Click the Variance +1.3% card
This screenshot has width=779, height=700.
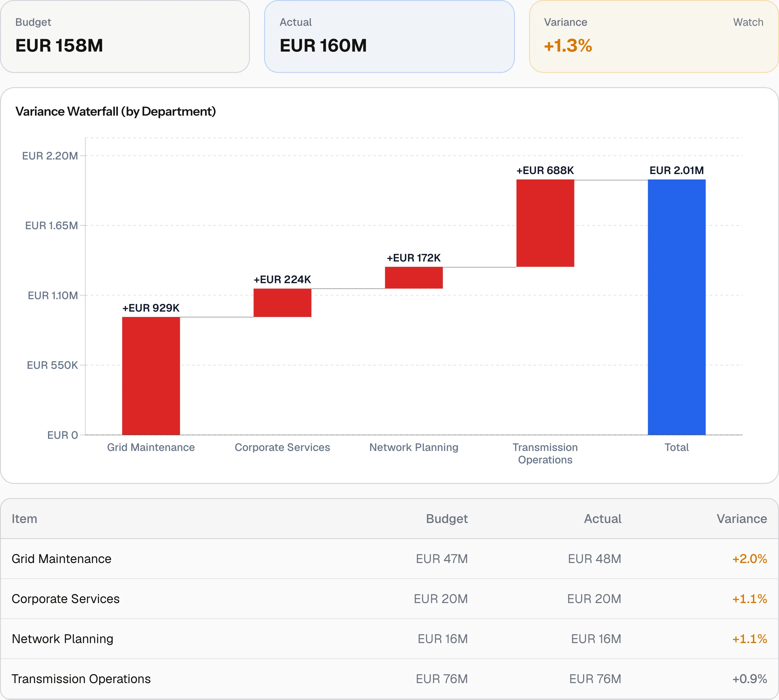[x=654, y=36]
